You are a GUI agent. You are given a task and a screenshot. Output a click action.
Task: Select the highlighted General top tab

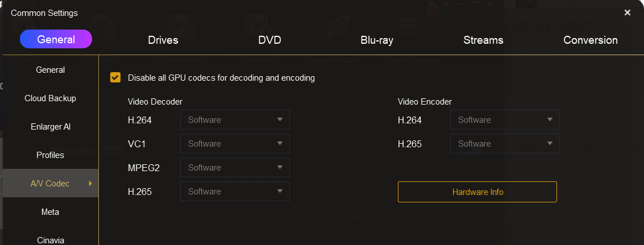(56, 39)
